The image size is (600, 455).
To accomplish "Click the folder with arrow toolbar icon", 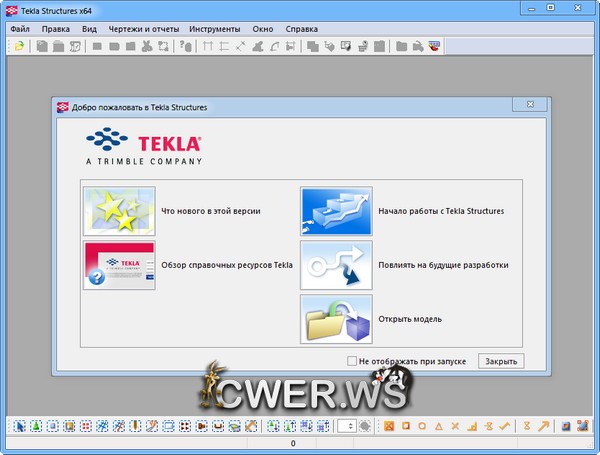I will pos(418,46).
